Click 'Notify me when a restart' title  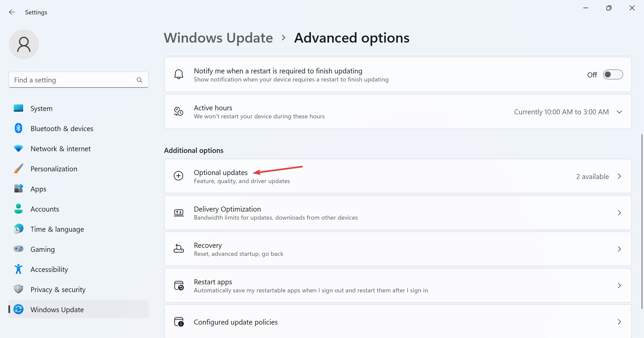coord(278,71)
